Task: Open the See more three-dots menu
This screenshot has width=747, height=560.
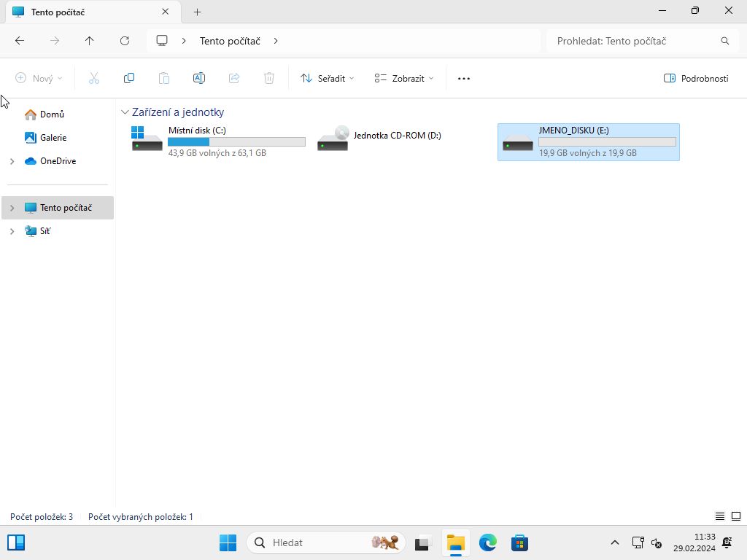Action: [x=464, y=78]
